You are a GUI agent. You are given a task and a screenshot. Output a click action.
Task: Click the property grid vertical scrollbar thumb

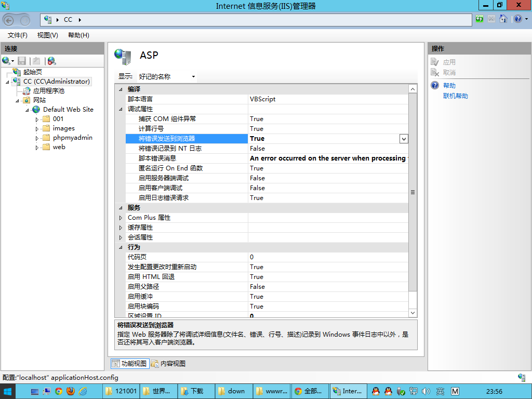pos(413,192)
